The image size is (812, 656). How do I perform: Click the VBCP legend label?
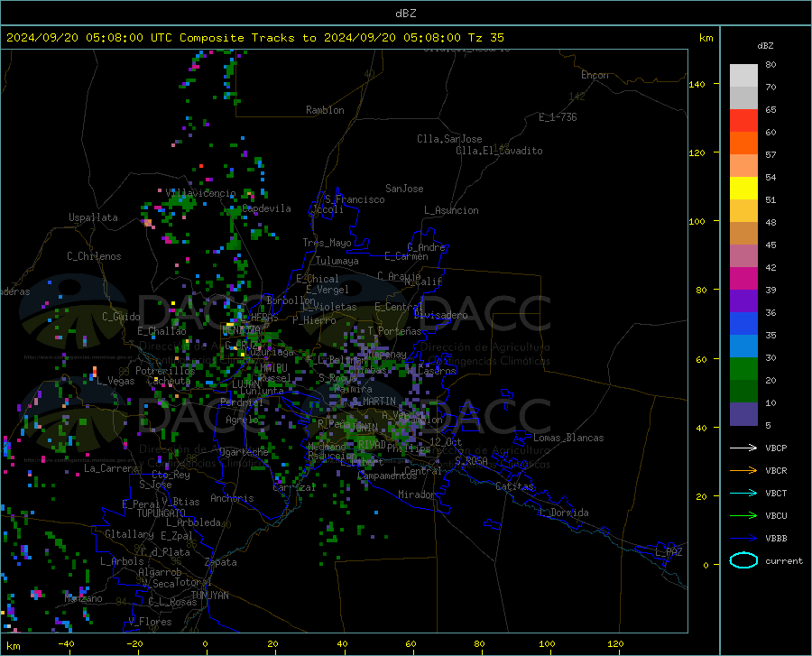776,448
